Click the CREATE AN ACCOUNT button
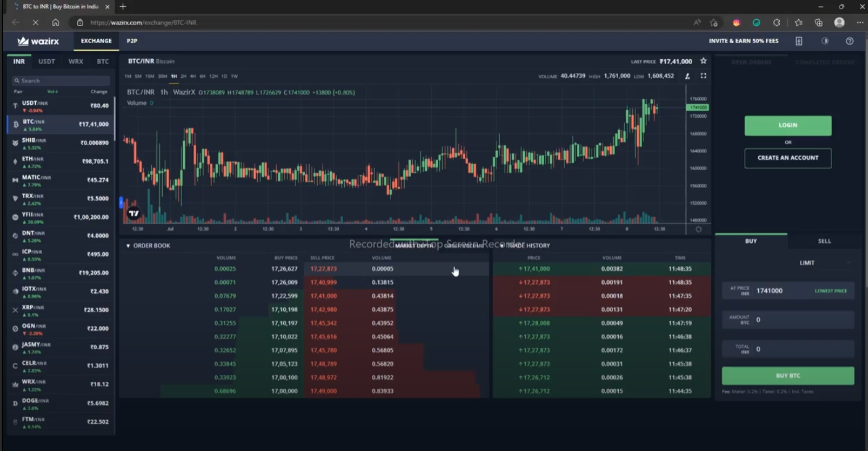Viewport: 868px width, 451px height. click(x=788, y=158)
